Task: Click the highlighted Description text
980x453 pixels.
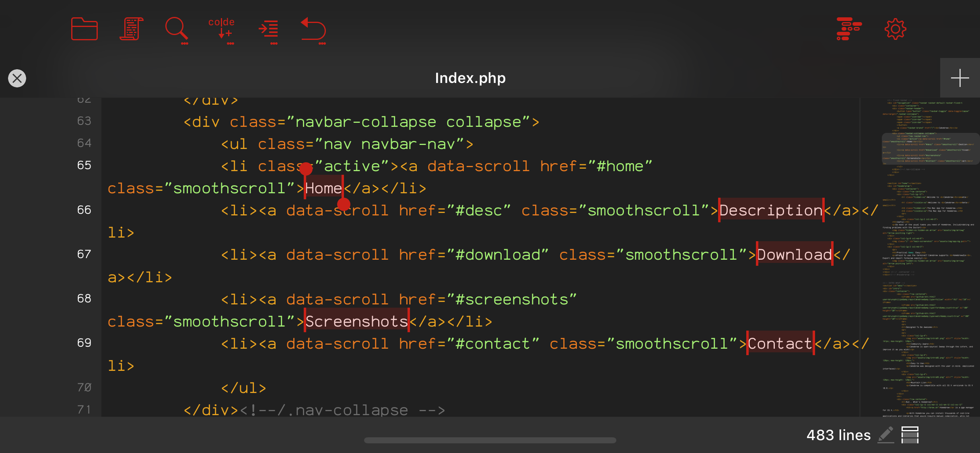Action: (x=771, y=210)
